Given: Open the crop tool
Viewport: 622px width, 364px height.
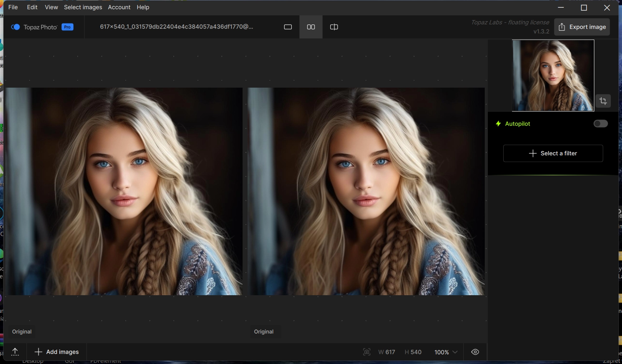Looking at the screenshot, I should click(603, 101).
